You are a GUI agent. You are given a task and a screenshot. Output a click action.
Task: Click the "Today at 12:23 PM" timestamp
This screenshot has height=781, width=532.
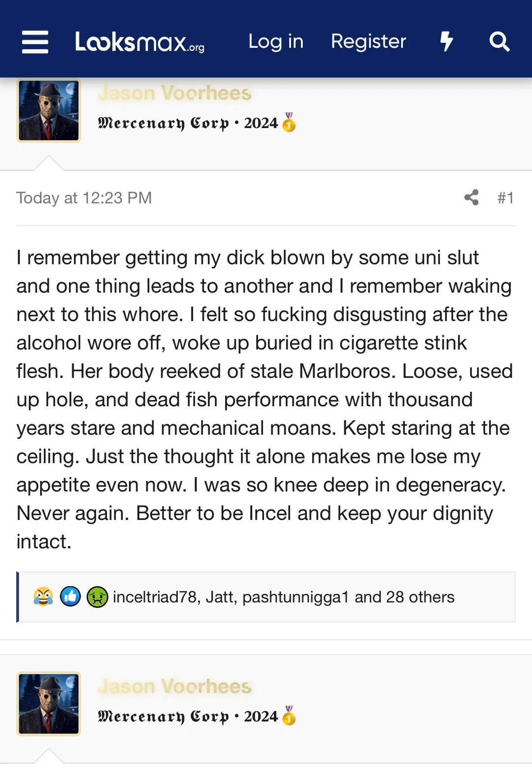tap(84, 197)
